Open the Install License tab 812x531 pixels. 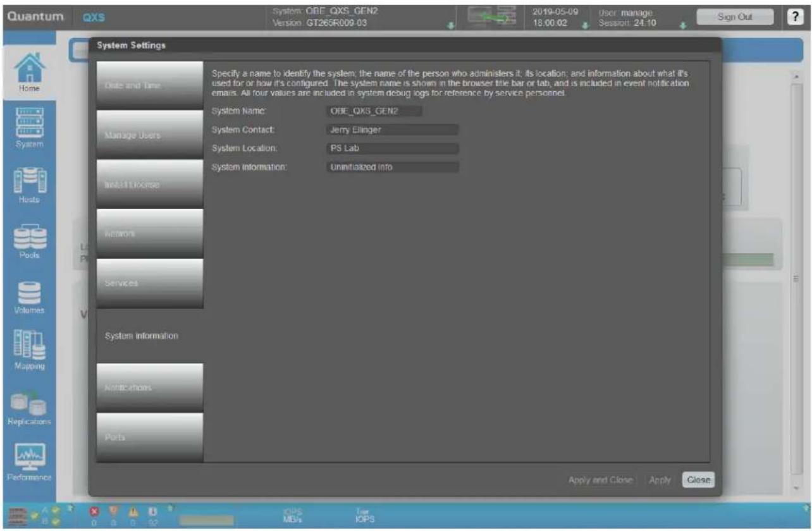click(150, 184)
